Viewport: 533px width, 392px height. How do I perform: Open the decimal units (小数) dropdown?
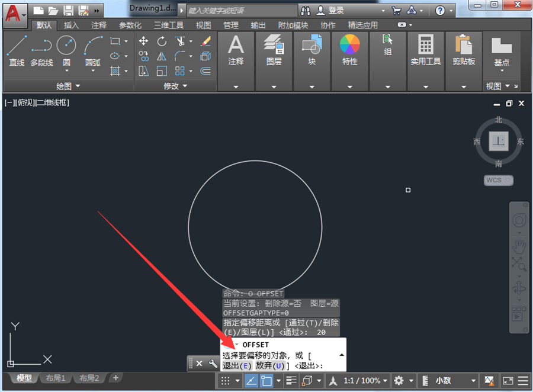455,380
